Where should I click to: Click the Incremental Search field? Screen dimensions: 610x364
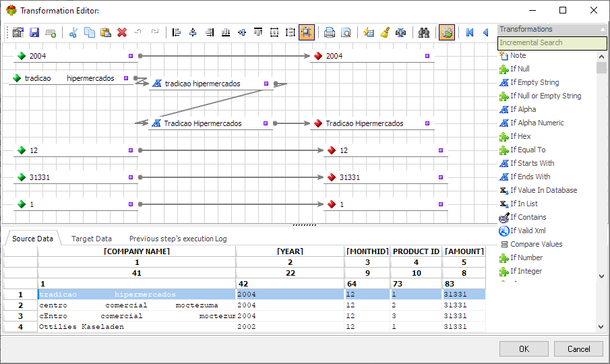pyautogui.click(x=552, y=42)
